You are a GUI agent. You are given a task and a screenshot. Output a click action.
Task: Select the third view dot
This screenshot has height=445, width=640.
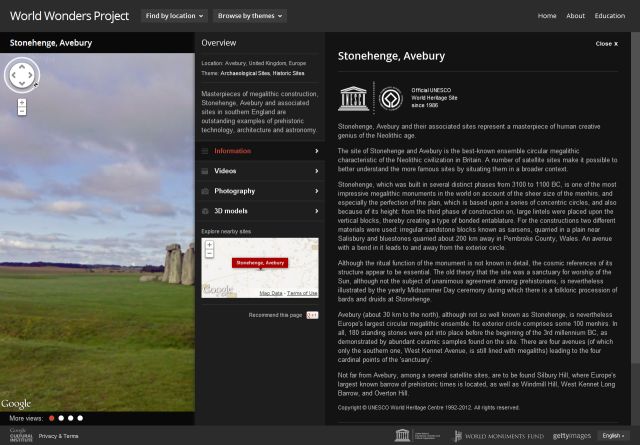tap(71, 418)
